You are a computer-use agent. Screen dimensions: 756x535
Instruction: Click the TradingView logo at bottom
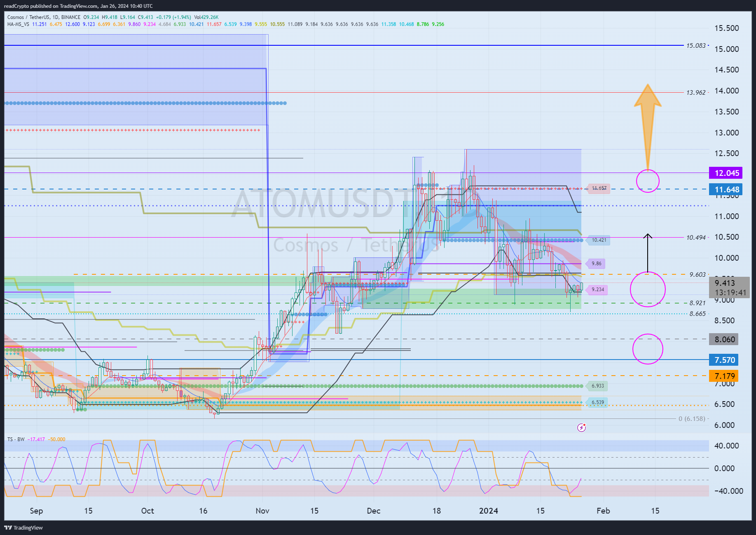[23, 528]
